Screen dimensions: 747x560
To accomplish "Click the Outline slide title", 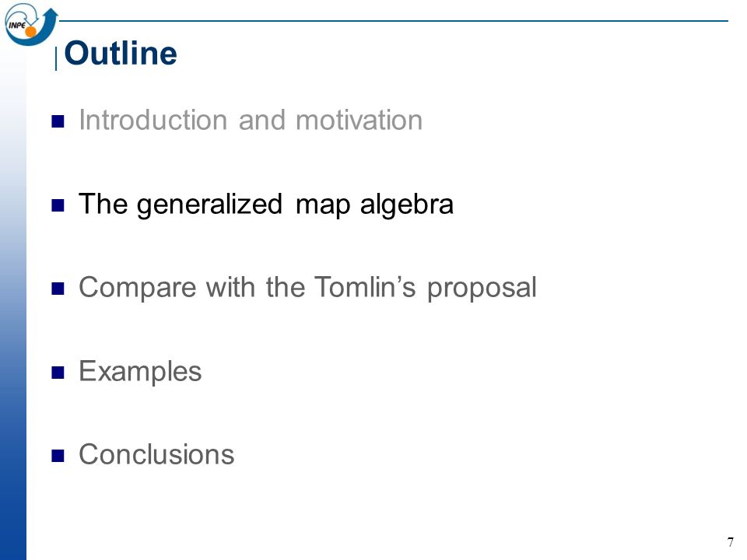I will coord(121,53).
